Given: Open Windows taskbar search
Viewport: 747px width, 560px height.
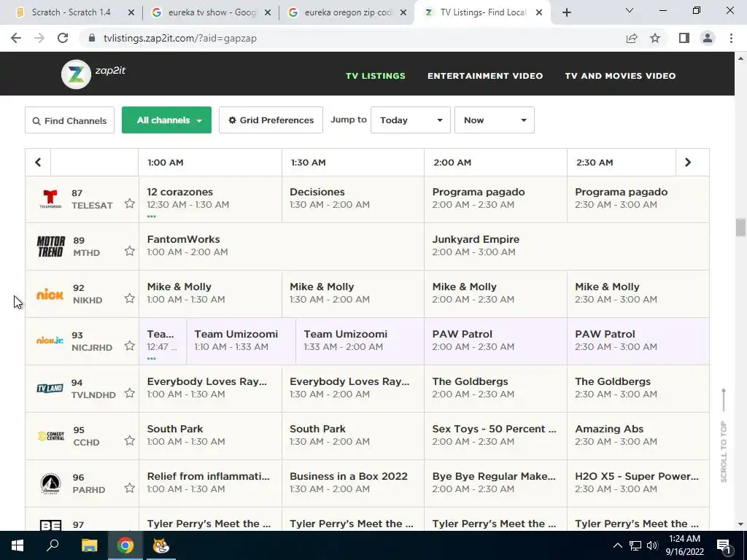Looking at the screenshot, I should point(53,545).
